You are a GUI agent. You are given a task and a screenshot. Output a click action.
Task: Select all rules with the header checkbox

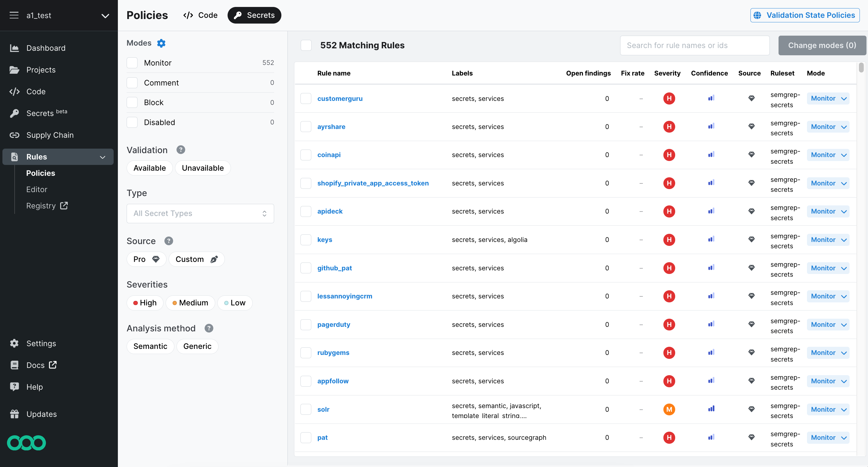[306, 45]
